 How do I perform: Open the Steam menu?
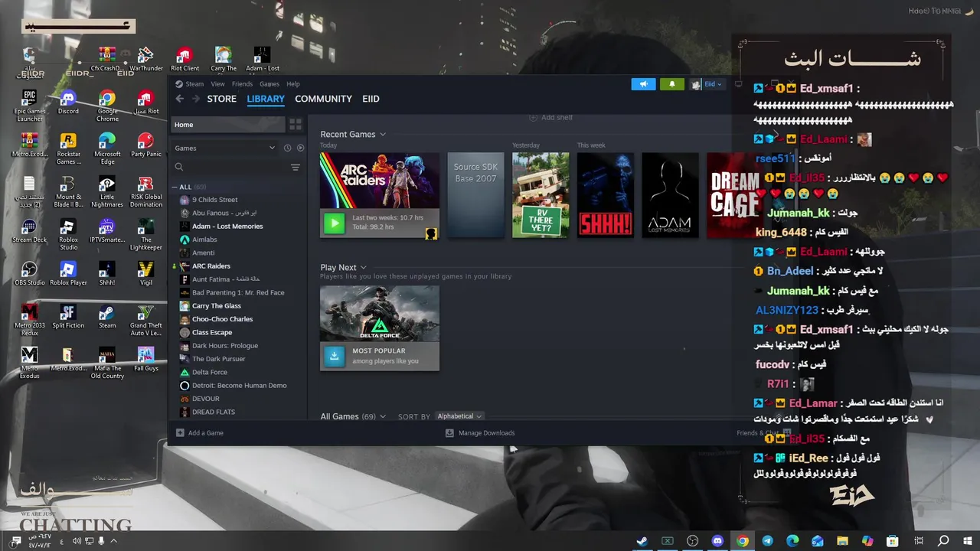click(194, 84)
